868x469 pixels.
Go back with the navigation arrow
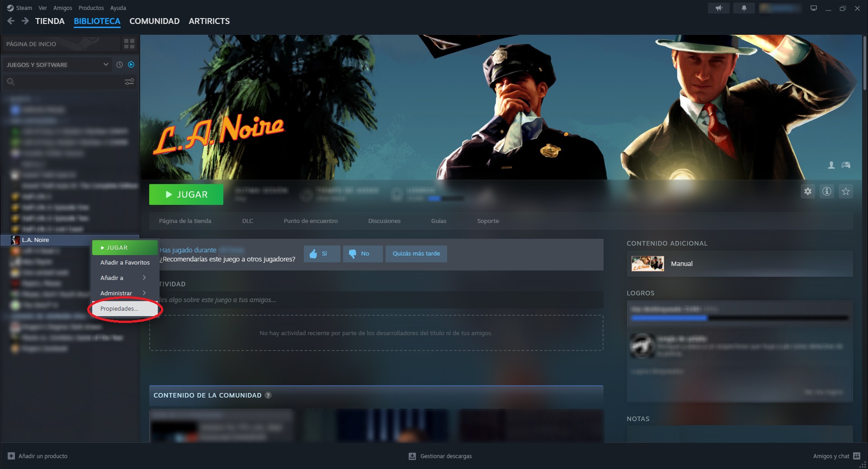coord(11,21)
